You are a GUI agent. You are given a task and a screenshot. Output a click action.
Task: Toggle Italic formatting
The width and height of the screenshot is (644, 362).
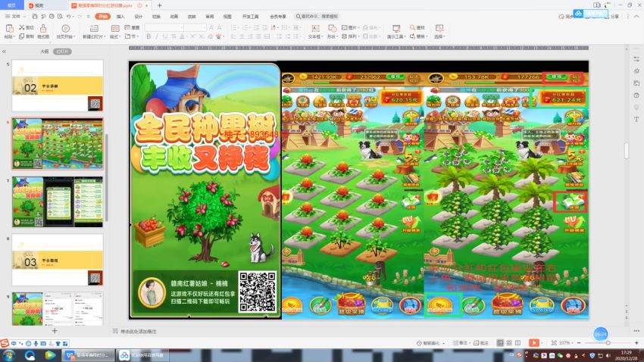point(157,36)
